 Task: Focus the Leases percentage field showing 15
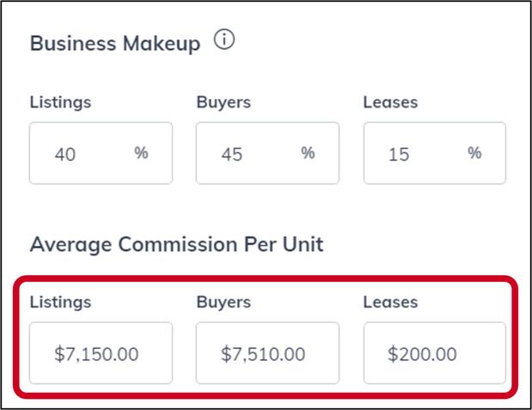[x=421, y=153]
